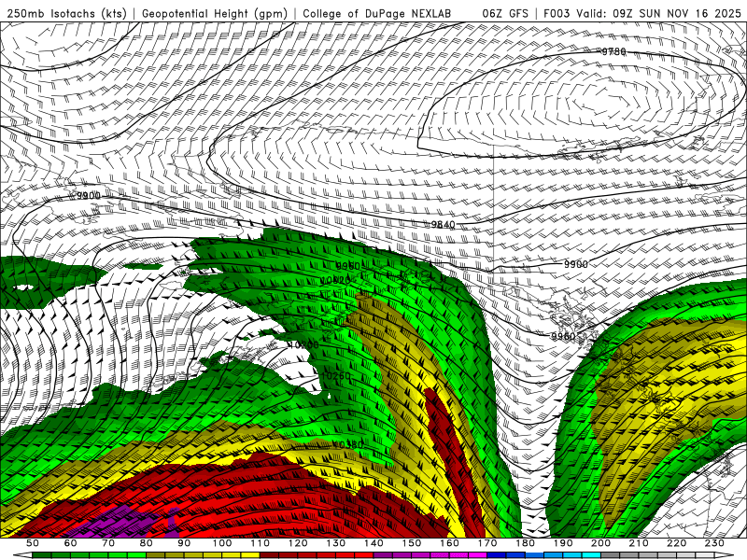Screen dimensions: 747x560
Task: Click the dark red swatch starting at 110 knots
Action: (269, 555)
